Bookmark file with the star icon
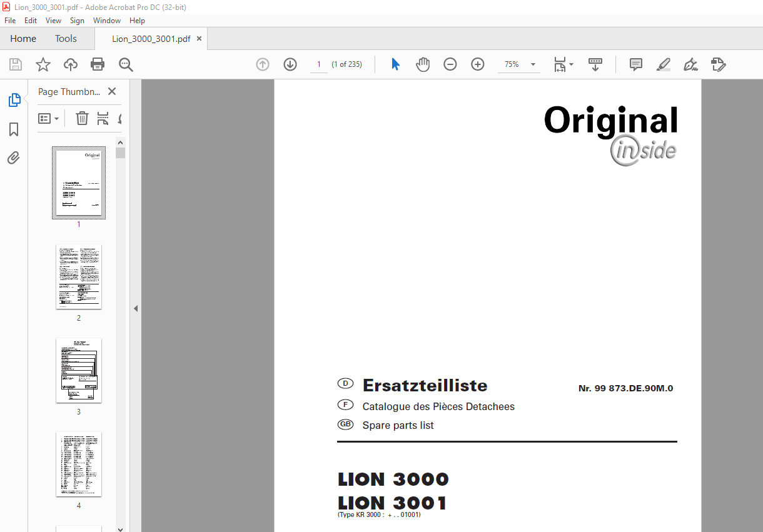763x532 pixels. pyautogui.click(x=43, y=64)
